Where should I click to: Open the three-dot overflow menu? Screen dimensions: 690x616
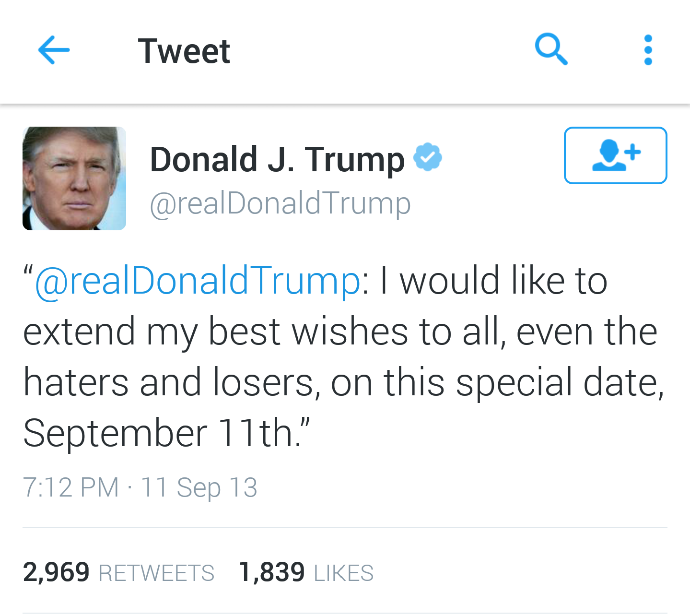coord(648,49)
